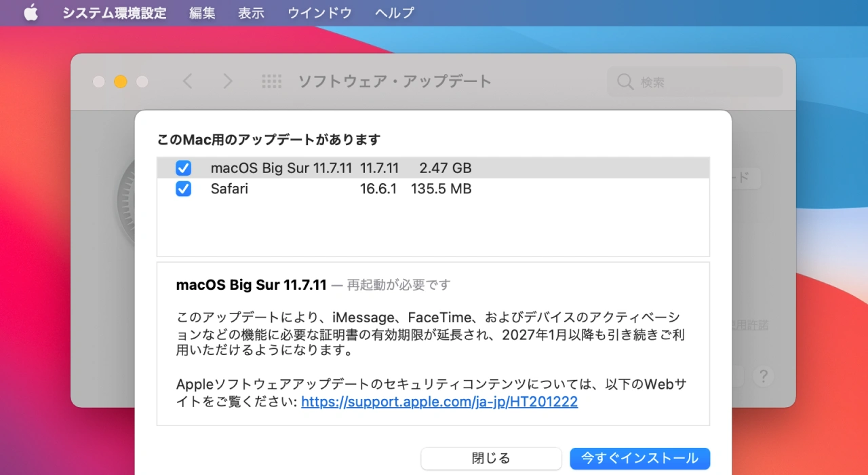Open the ヘルプ menu
This screenshot has width=868, height=475.
[x=394, y=12]
